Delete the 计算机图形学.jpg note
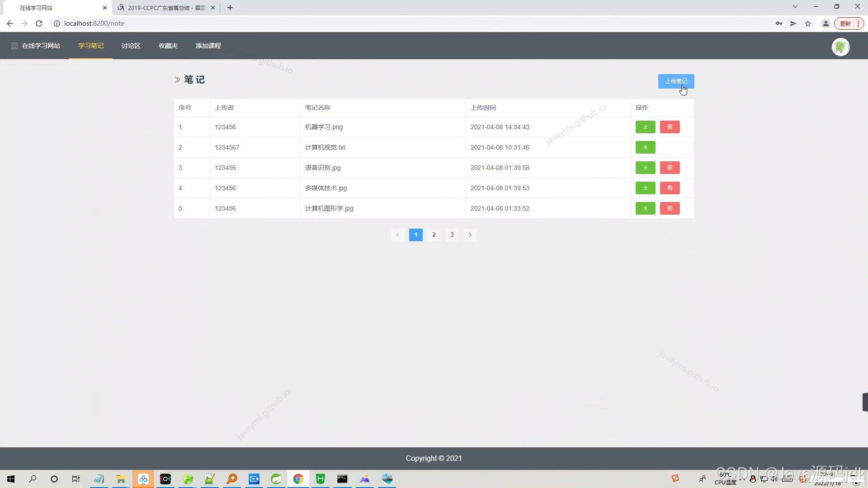 (x=670, y=208)
